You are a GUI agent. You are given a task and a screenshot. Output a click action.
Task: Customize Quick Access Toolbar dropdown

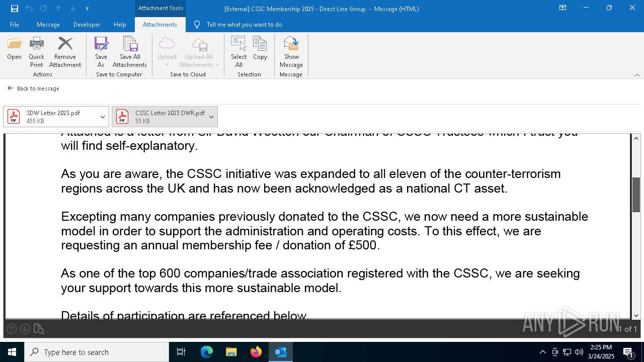(x=87, y=8)
